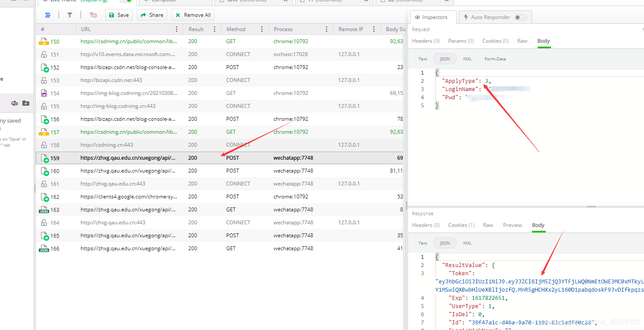Click the Share button

point(152,15)
